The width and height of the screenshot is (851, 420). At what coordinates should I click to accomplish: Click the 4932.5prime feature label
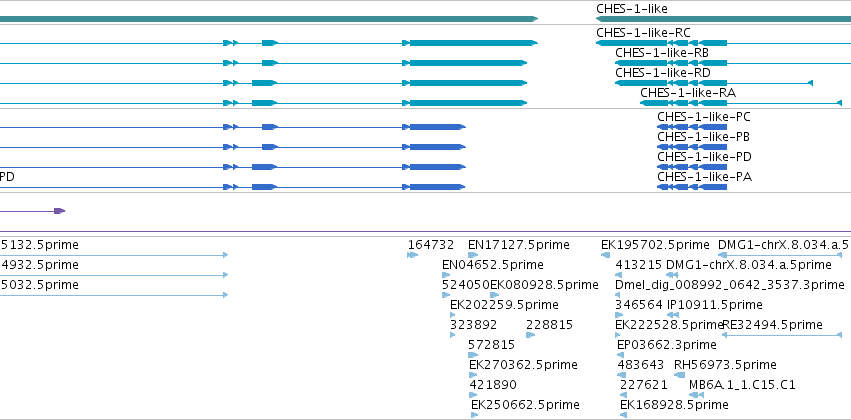(40, 265)
